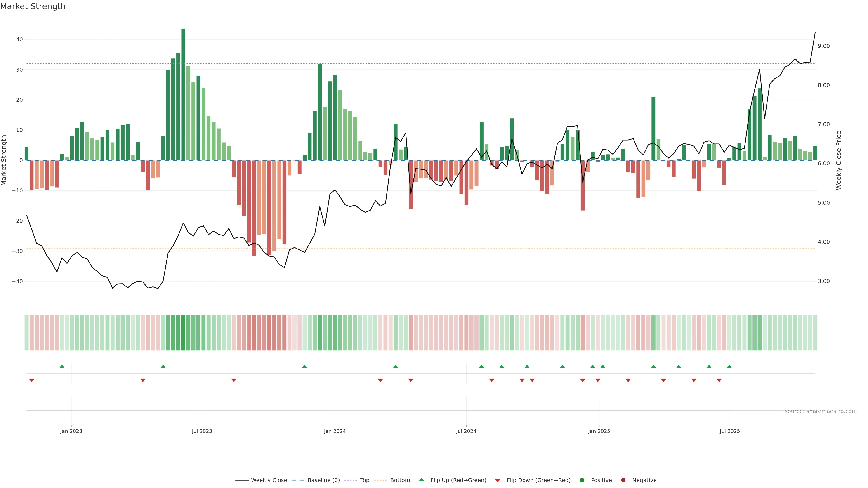Click the first red flip-down triangle marker
Viewport: 868px width, 488px height.
point(32,380)
